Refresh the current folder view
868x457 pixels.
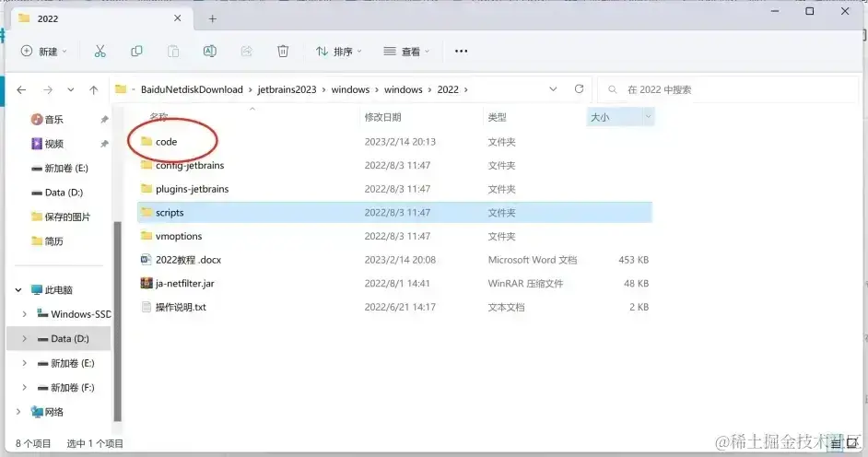pos(579,89)
